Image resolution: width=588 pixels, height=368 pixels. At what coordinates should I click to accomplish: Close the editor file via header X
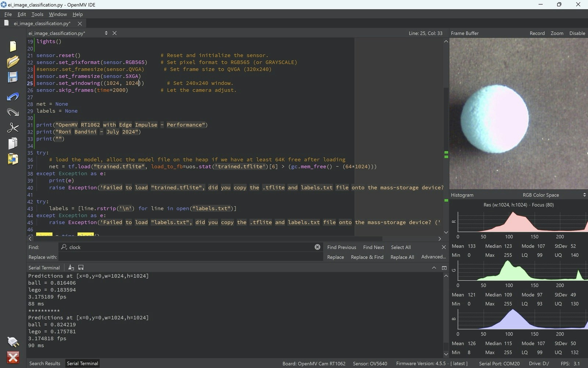pyautogui.click(x=115, y=33)
